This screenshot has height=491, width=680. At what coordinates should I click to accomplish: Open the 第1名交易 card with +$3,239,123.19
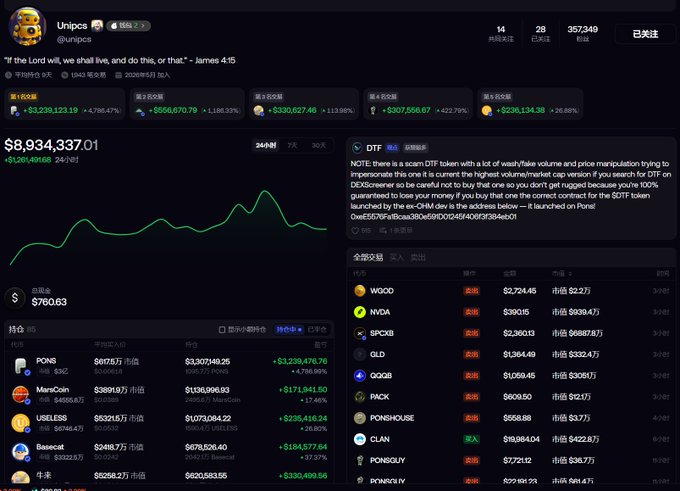65,104
